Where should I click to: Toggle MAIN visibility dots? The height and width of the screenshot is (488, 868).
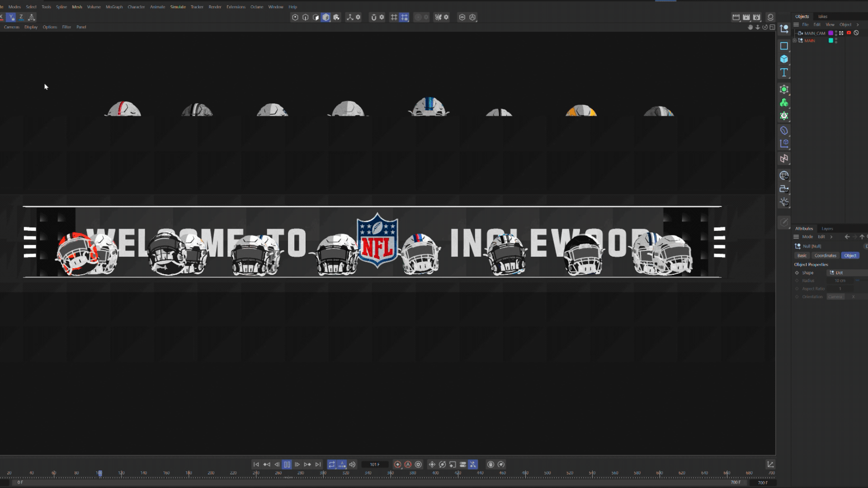836,41
